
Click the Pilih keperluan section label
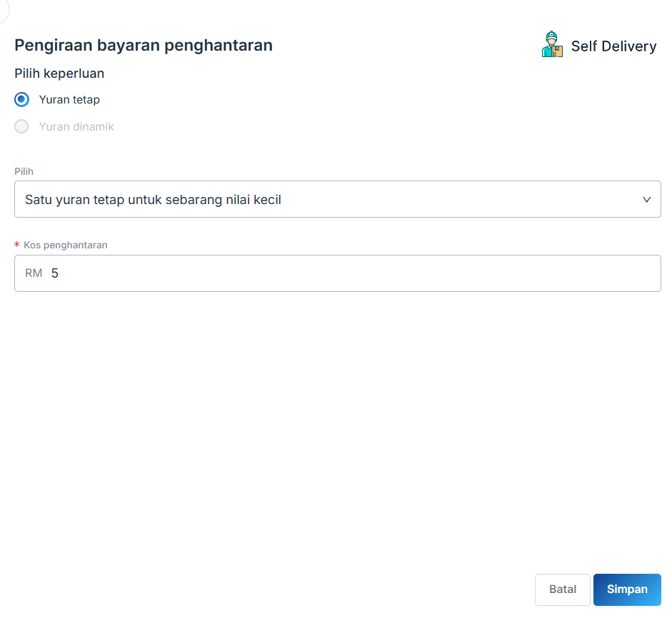(x=59, y=74)
